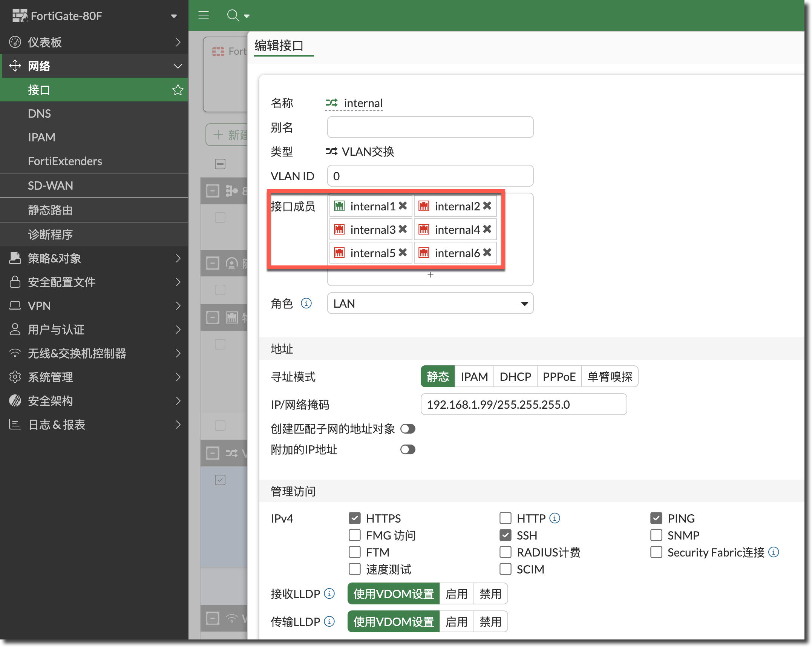The width and height of the screenshot is (812, 647).
Task: Open the IPAM sidebar item
Action: (94, 137)
